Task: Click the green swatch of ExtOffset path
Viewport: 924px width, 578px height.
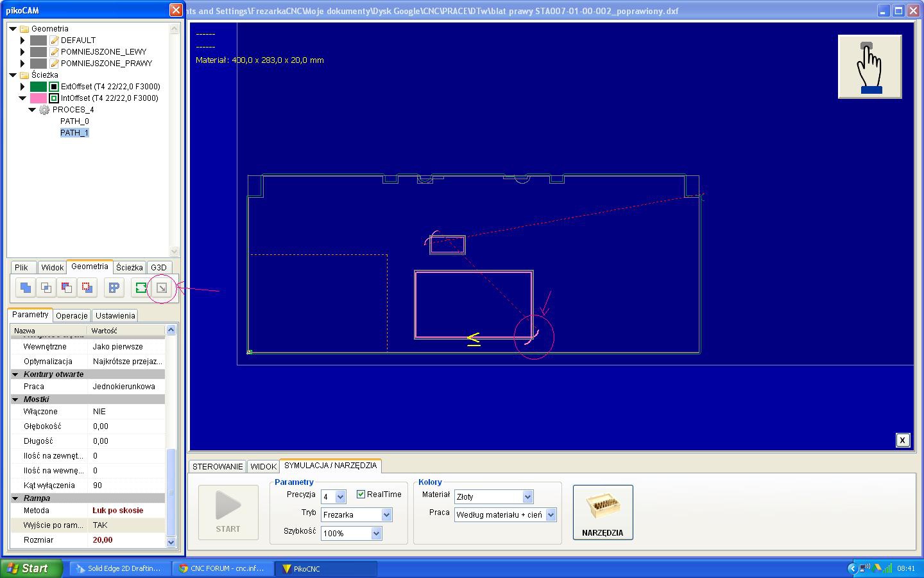Action: tap(38, 87)
